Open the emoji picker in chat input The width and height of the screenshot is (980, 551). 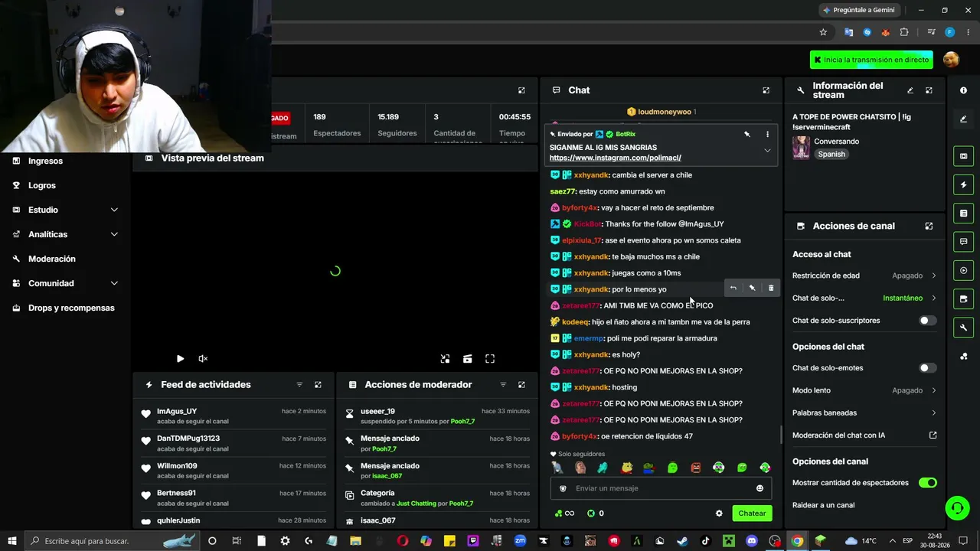point(759,488)
